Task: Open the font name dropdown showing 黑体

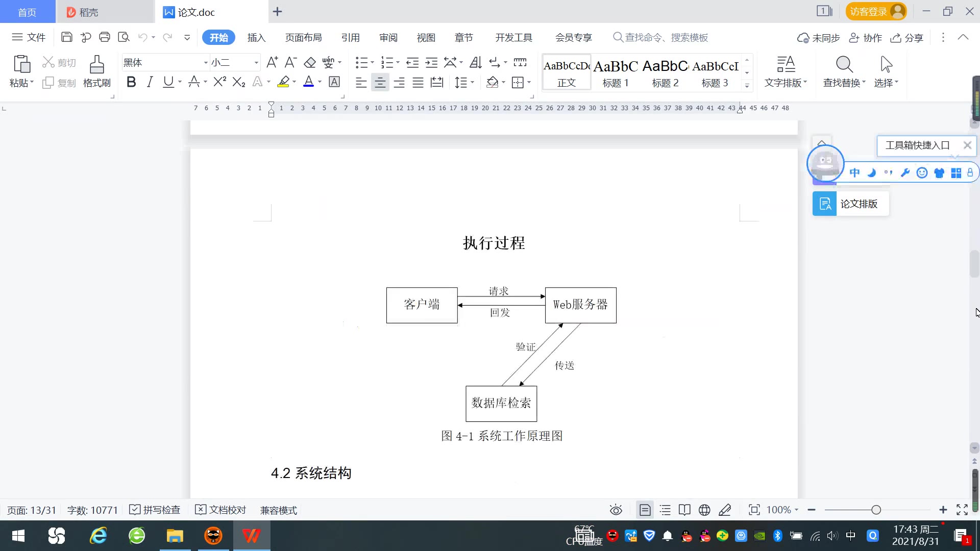Action: [206, 63]
